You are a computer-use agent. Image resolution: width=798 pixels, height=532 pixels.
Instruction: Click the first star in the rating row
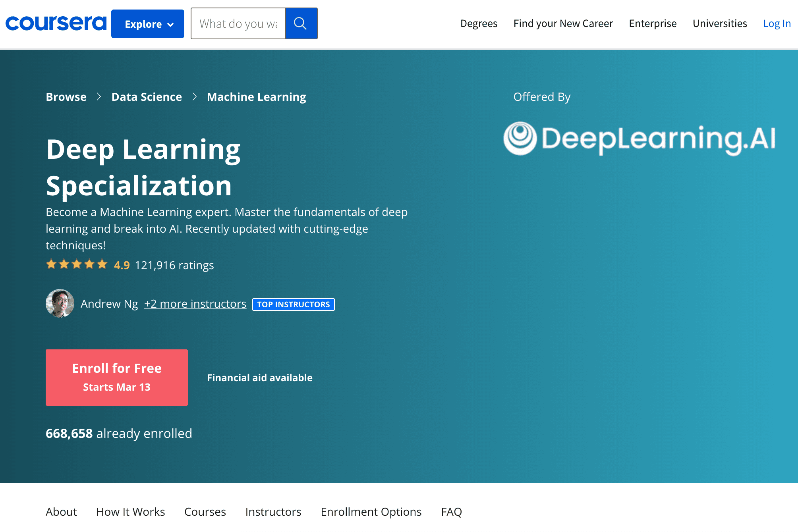click(x=52, y=264)
